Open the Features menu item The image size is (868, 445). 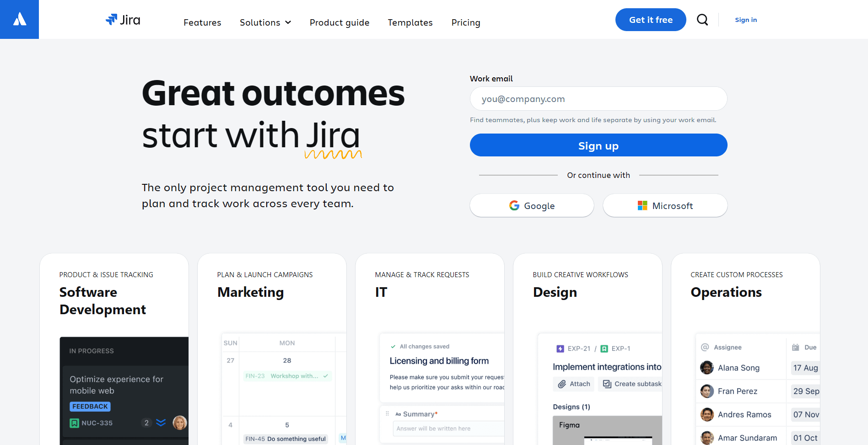tap(202, 22)
